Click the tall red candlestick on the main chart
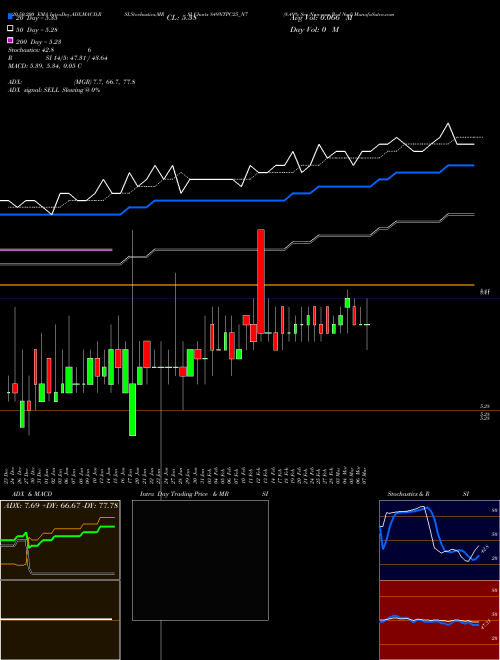The width and height of the screenshot is (500, 660). click(261, 281)
